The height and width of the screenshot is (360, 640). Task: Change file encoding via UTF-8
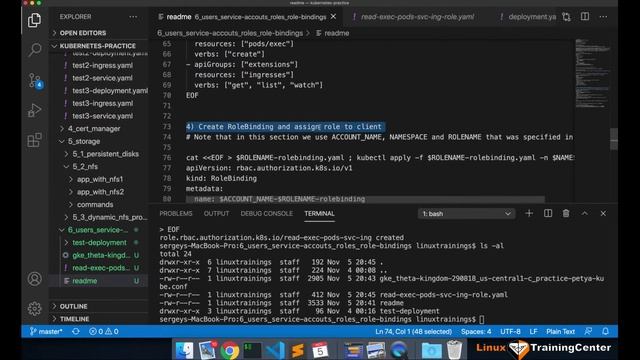click(510, 331)
